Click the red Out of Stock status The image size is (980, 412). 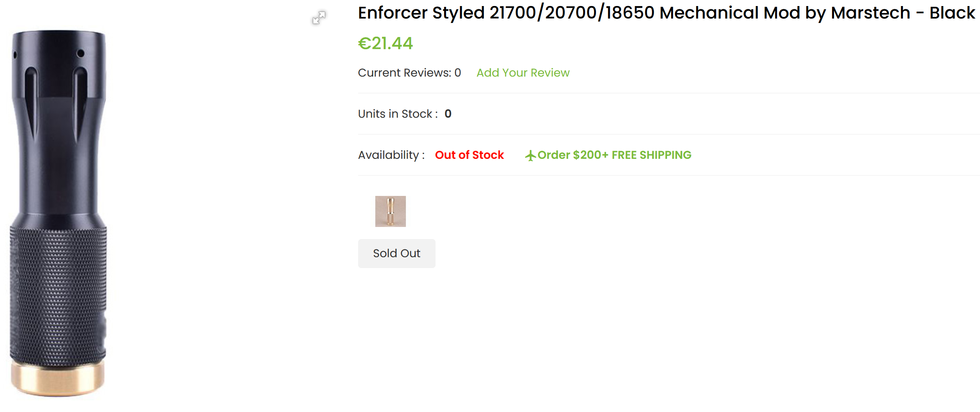coord(469,155)
